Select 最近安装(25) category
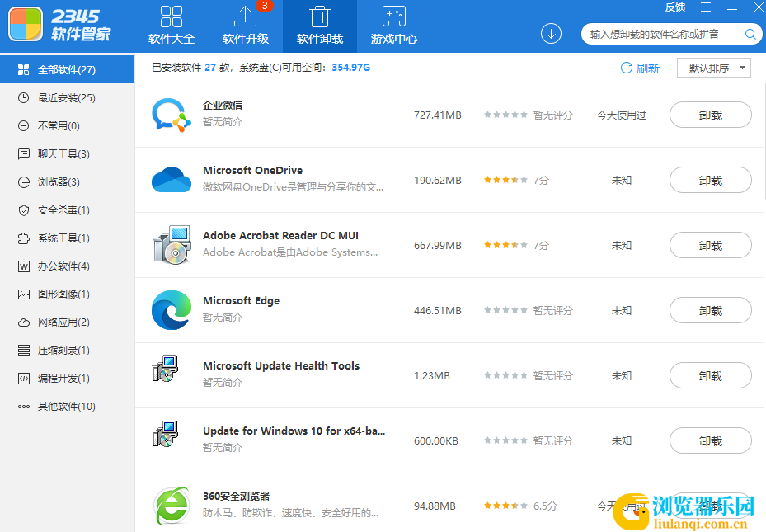Image resolution: width=766 pixels, height=532 pixels. [67, 97]
